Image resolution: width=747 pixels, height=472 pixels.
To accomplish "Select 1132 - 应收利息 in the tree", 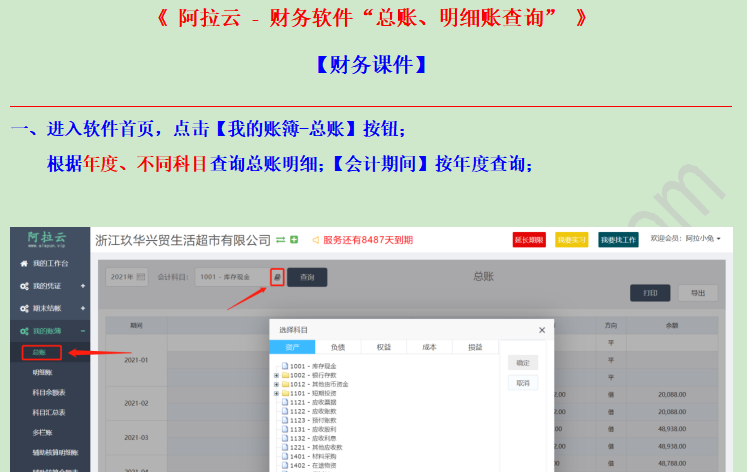I will [313, 438].
